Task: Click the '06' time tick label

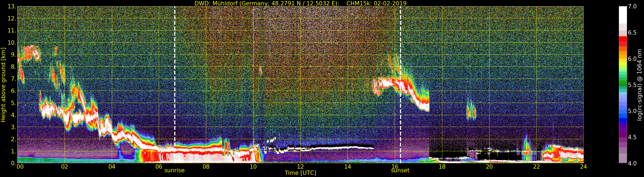Action: pos(159,166)
